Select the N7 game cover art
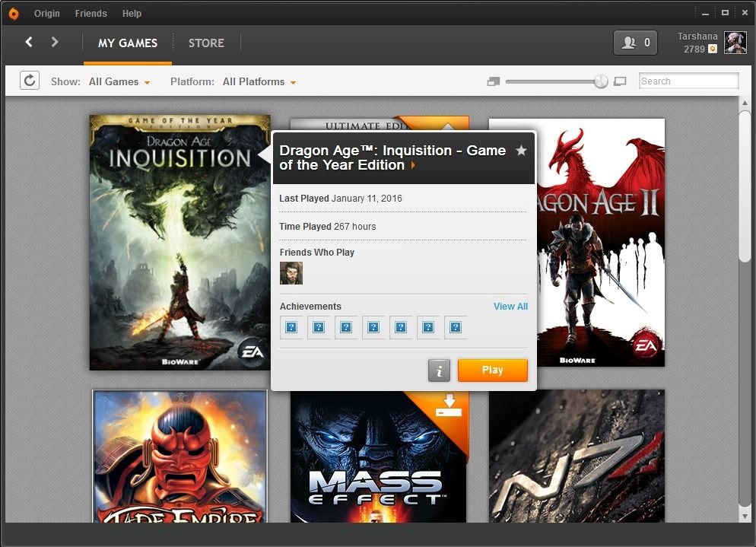Viewport: 756px width, 547px height. [x=577, y=456]
